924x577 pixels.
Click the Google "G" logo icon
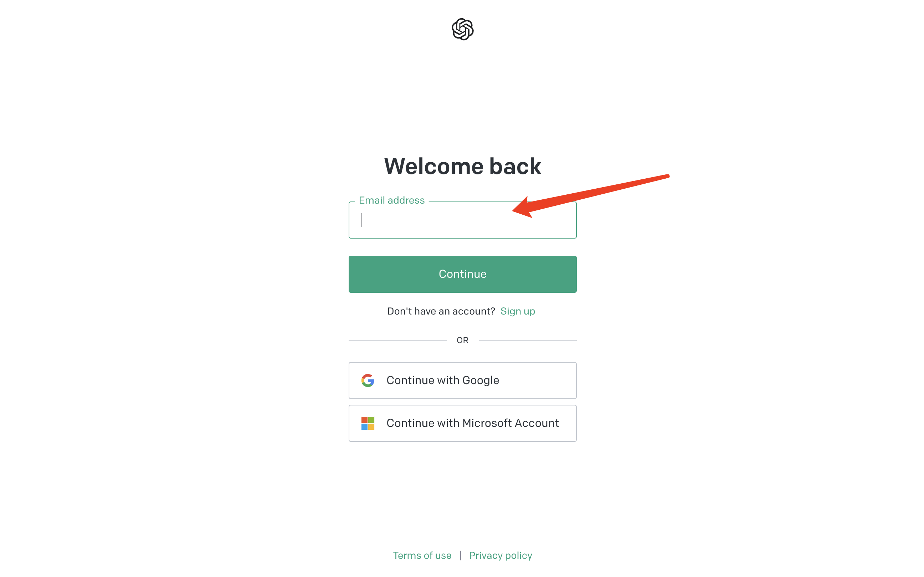[x=368, y=381]
